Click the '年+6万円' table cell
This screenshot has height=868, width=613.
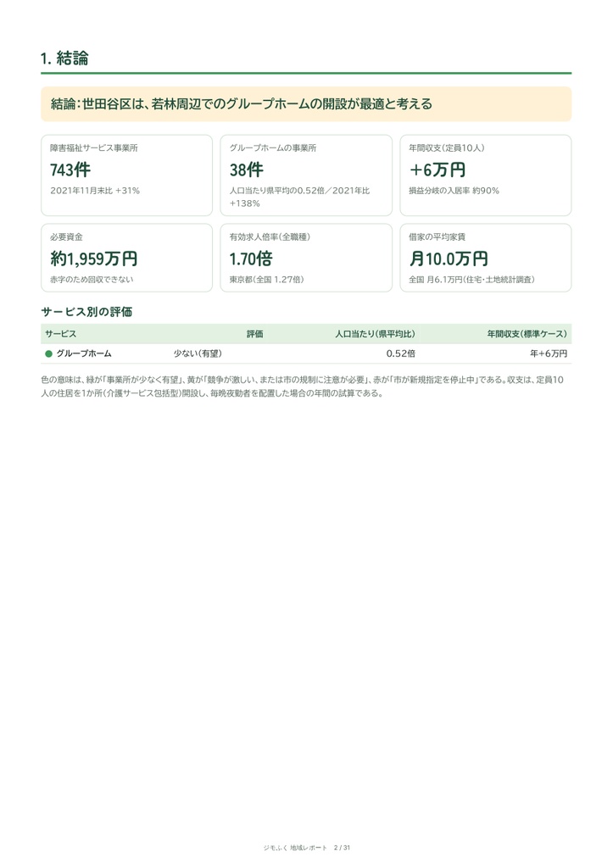coord(549,353)
